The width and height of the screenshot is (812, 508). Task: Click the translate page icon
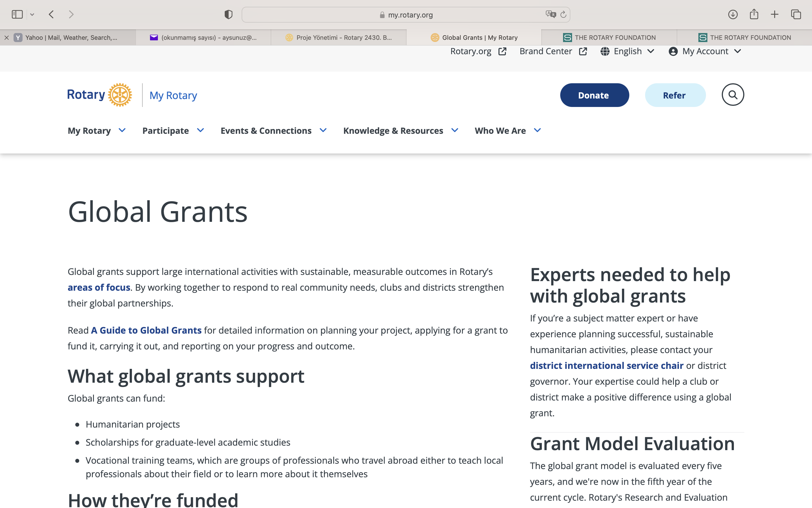coord(551,14)
